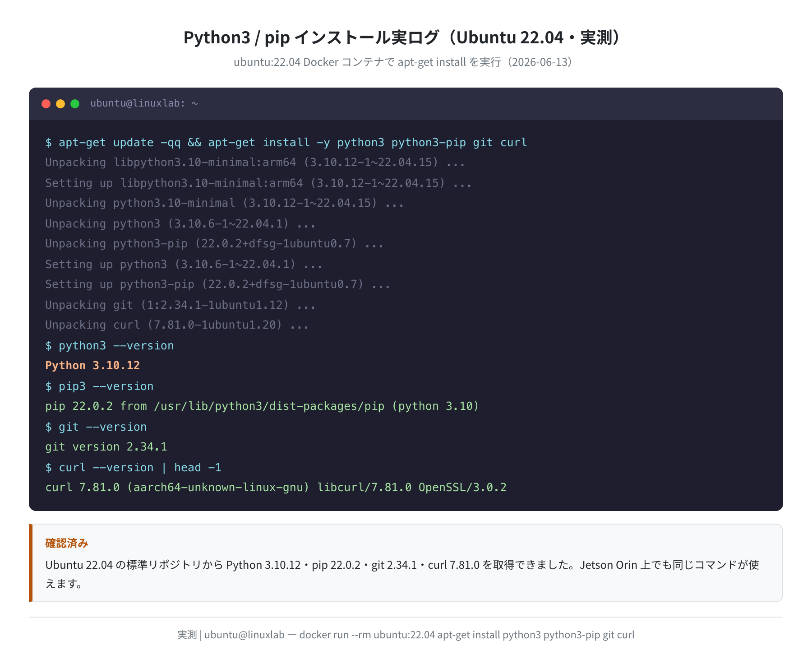Click the output 'pip 22.0.2 from /usr/lib/python3/dist-packages/pip'

(x=262, y=406)
